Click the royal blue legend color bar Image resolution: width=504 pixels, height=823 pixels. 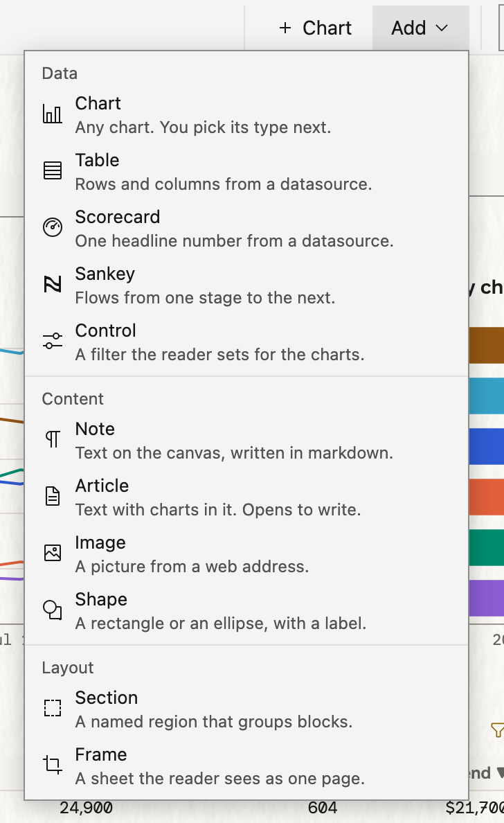click(486, 446)
